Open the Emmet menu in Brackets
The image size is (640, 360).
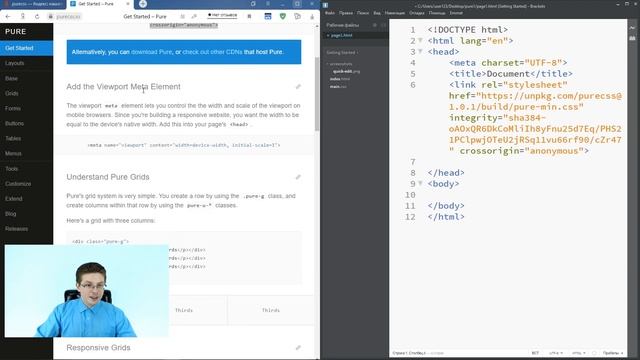click(456, 13)
